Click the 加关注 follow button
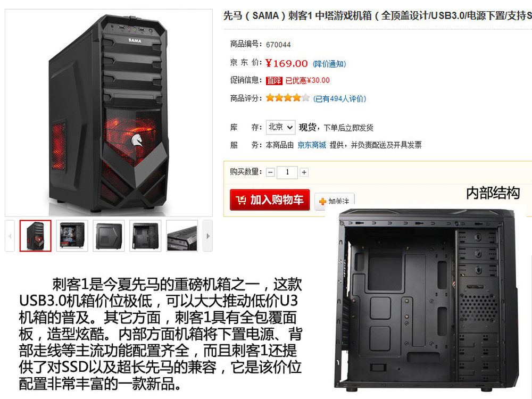Image resolution: width=532 pixels, height=399 pixels. tap(335, 201)
